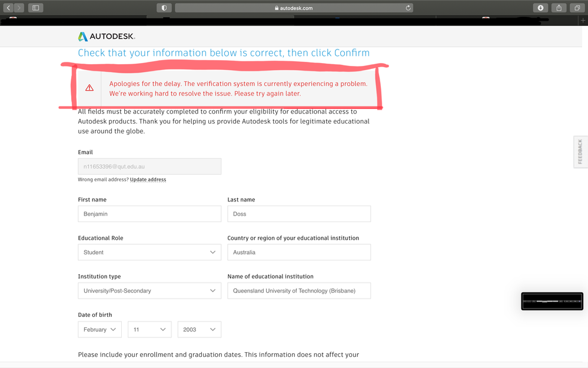Screen dimensions: 588x368
Task: Click the heading 'Check that your information below is correct'
Action: tap(224, 53)
